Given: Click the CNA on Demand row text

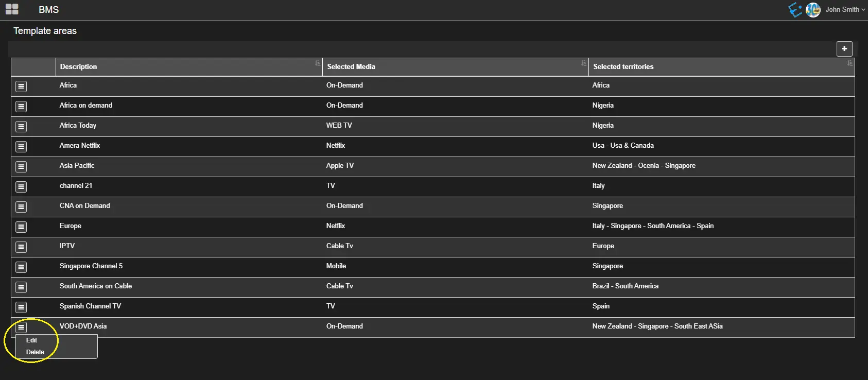Looking at the screenshot, I should 85,206.
